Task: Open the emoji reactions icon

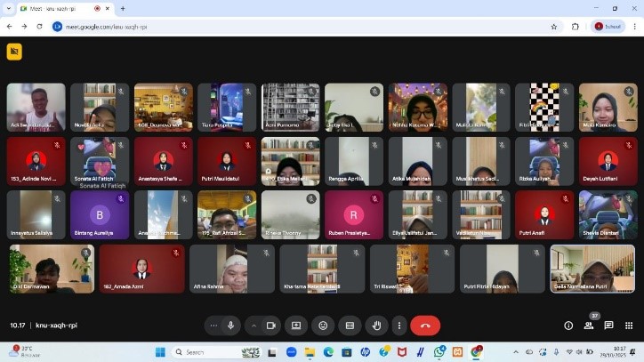Action: pos(323,326)
